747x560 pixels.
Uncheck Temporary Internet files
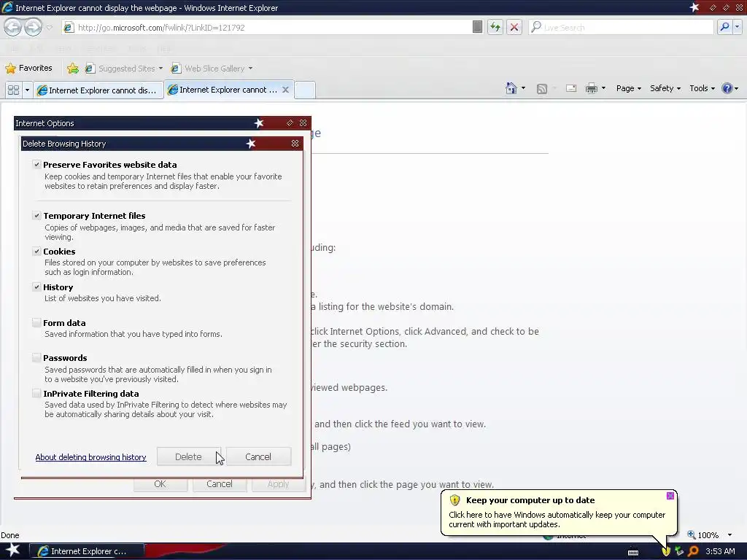pyautogui.click(x=36, y=215)
